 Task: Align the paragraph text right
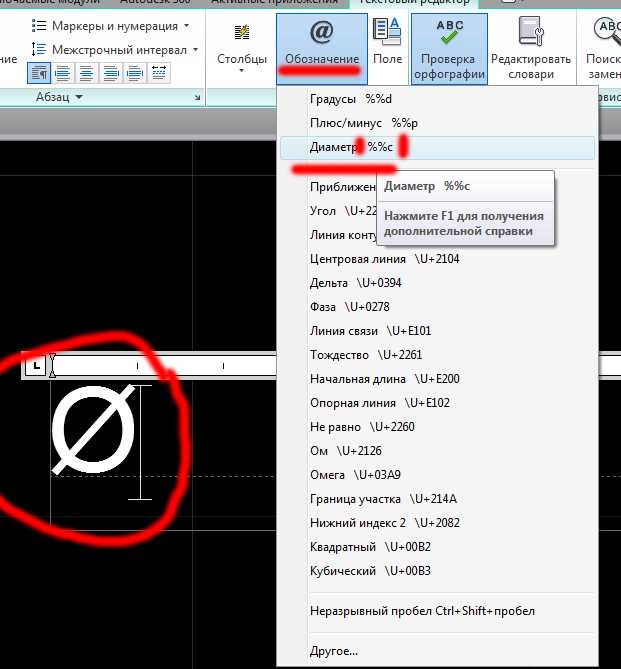tap(111, 73)
